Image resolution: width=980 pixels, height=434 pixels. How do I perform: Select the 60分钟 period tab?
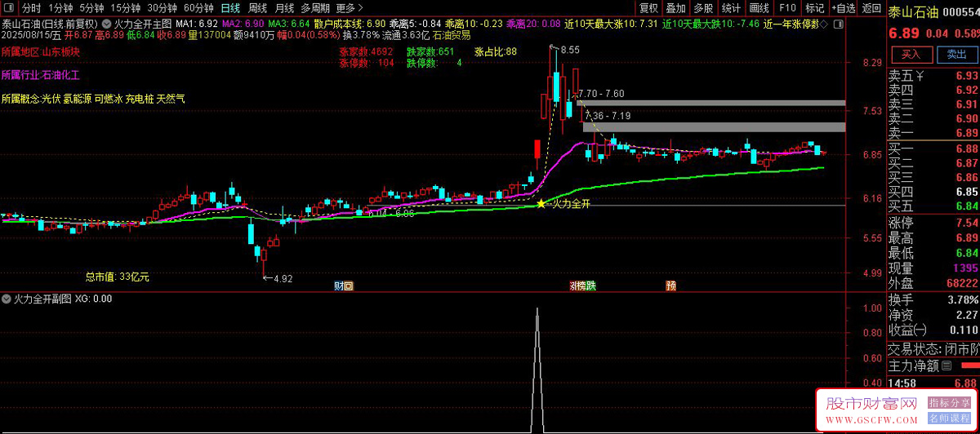coord(198,8)
